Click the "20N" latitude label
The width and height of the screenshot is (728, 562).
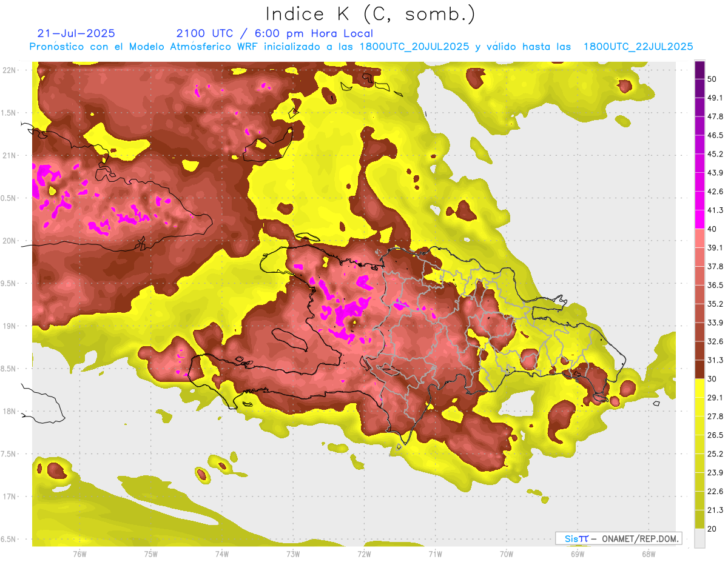tap(10, 241)
